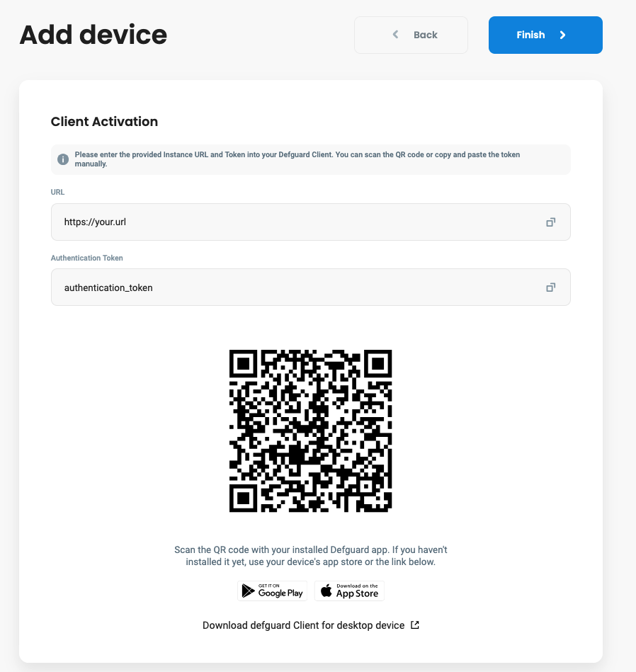Click the Authentication Token label
This screenshot has height=672, width=636.
tap(87, 258)
